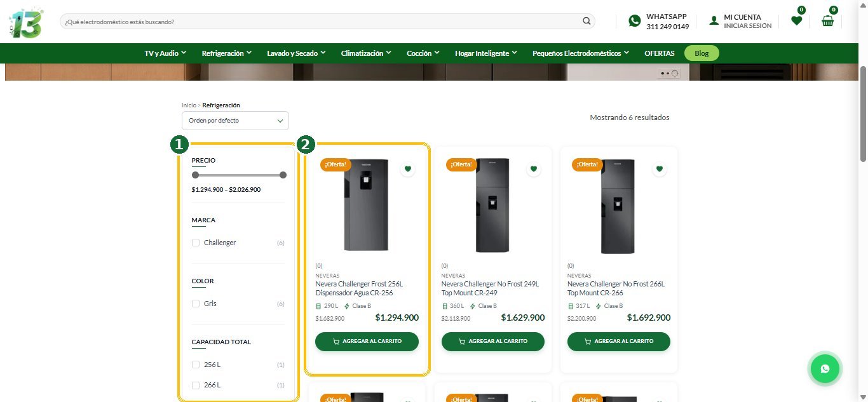Add CR-256 fridge to wishlist heart
Image resolution: width=868 pixels, height=402 pixels.
point(408,169)
